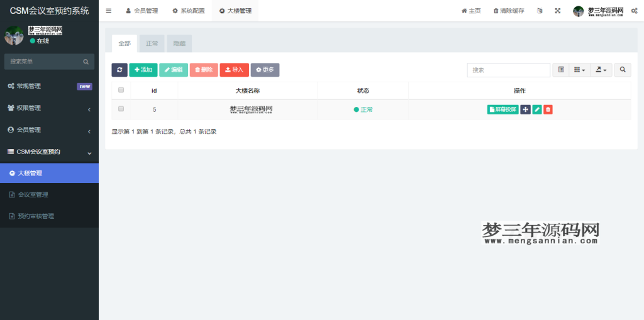This screenshot has width=644, height=320.
Task: Select 大楼管理 in the sidebar
Action: point(49,174)
